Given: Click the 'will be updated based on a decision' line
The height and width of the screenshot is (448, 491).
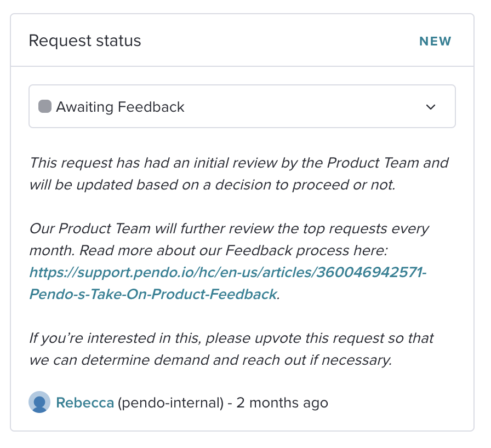Looking at the screenshot, I should click(212, 185).
